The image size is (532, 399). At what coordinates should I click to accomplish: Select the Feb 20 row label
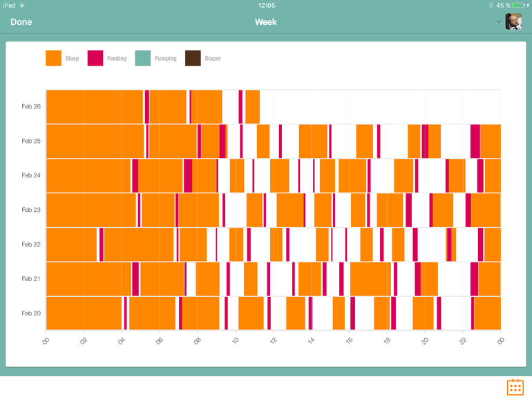click(x=31, y=313)
